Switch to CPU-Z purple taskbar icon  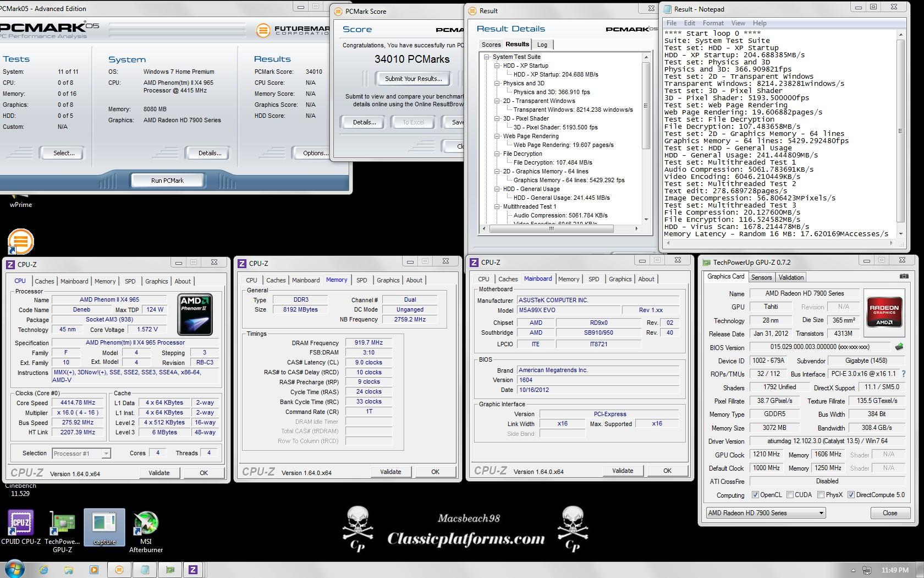click(193, 570)
